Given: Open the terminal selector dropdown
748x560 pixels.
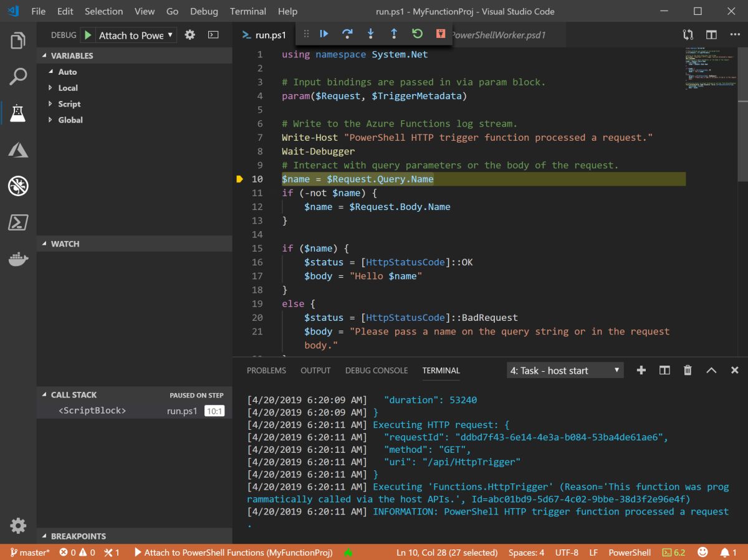Looking at the screenshot, I should point(565,370).
